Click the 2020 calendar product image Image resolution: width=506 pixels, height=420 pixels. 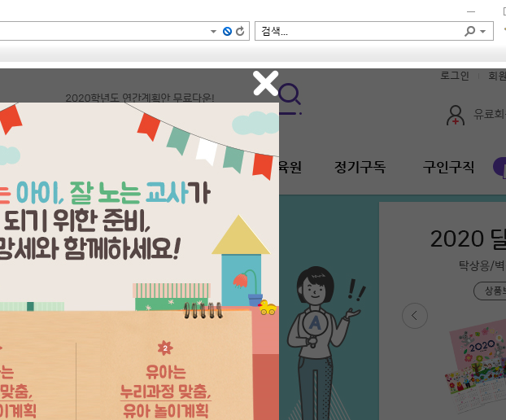click(x=475, y=367)
